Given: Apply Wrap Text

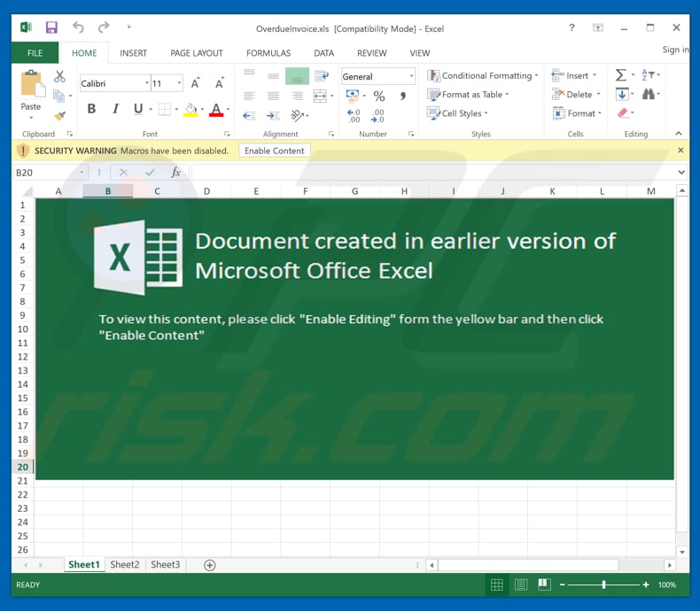Looking at the screenshot, I should (x=322, y=75).
